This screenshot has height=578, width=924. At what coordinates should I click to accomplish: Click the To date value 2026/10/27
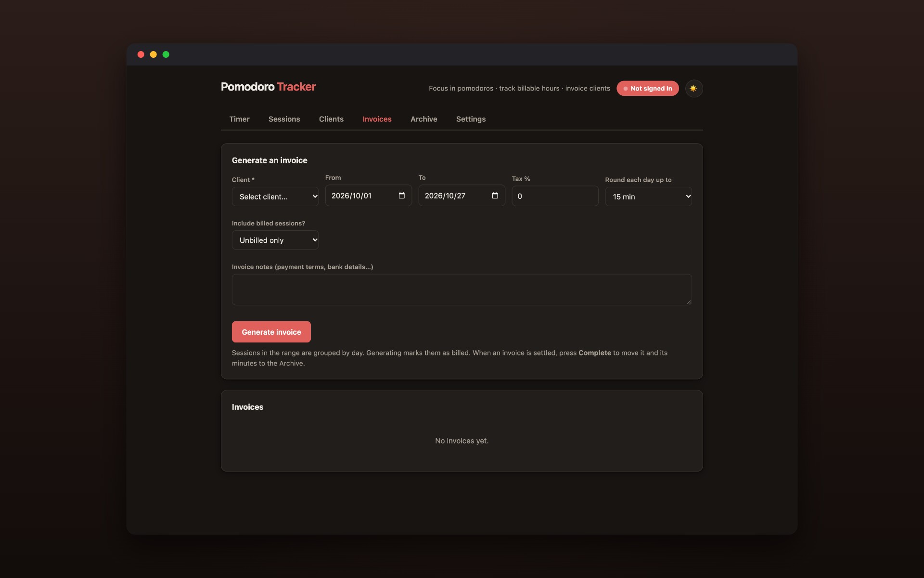[445, 196]
